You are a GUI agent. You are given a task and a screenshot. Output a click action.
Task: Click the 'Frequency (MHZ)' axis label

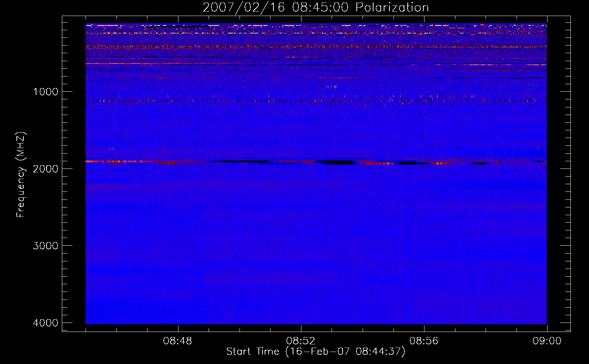click(21, 175)
